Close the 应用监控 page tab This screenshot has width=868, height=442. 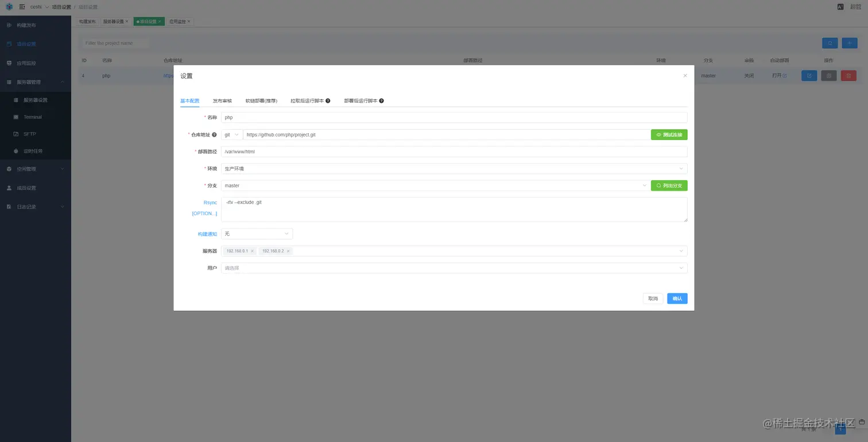pyautogui.click(x=188, y=21)
